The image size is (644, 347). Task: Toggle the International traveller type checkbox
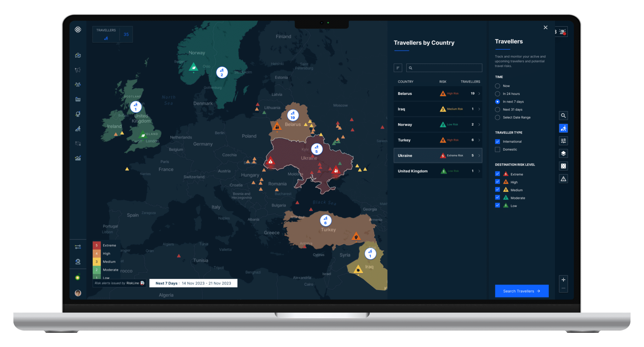[497, 141]
